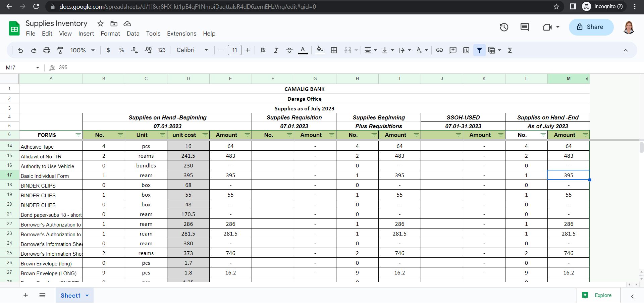644x303 pixels.
Task: Open the comments panel icon
Action: tap(525, 27)
